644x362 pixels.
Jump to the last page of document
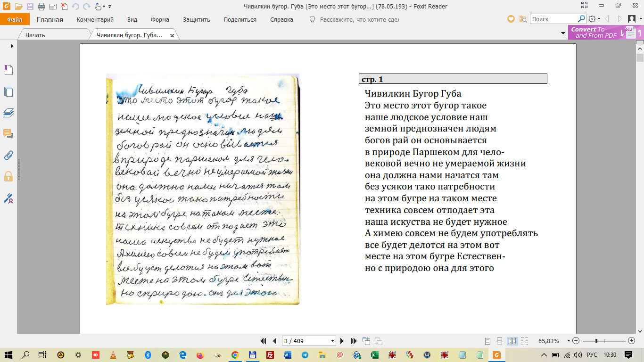click(354, 341)
